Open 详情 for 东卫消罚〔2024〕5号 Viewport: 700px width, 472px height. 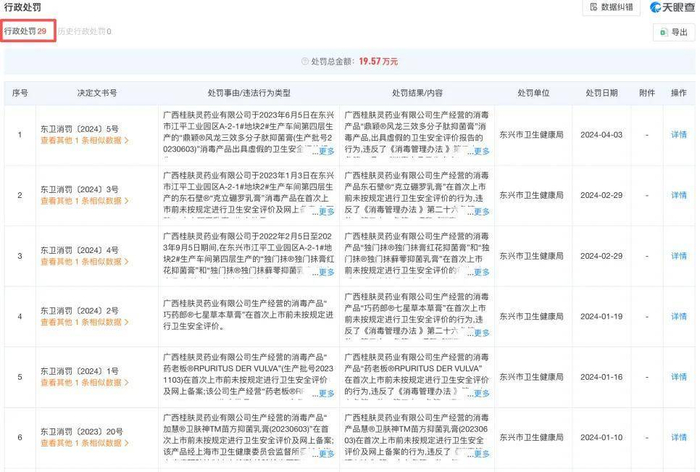[679, 134]
